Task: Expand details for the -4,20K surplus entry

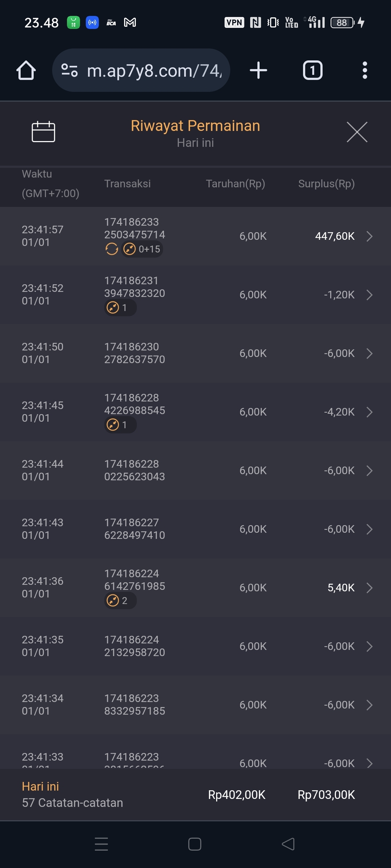Action: (x=369, y=412)
